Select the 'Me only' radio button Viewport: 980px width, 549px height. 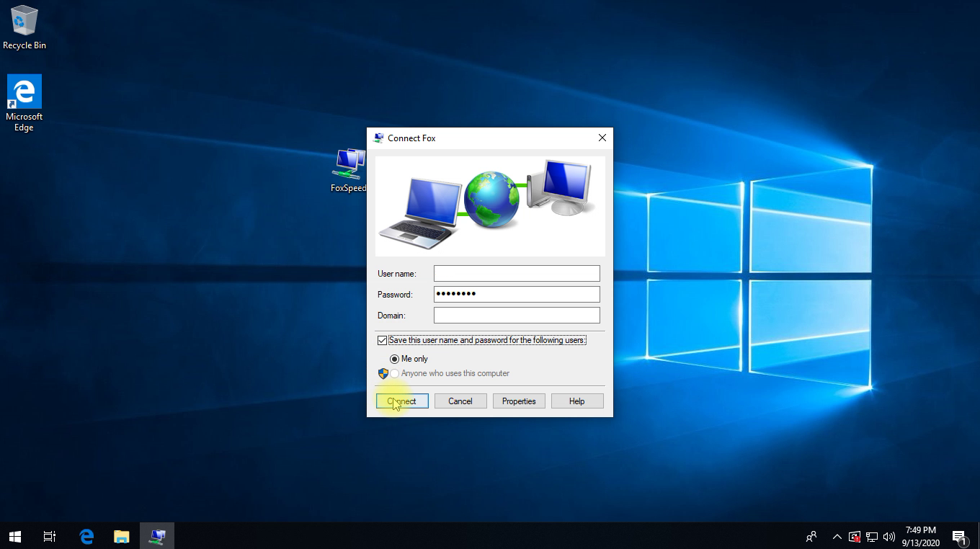394,359
